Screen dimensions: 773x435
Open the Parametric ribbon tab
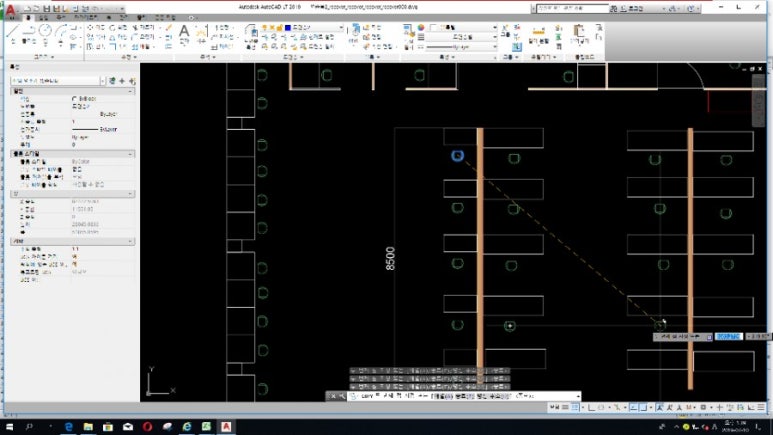85,18
